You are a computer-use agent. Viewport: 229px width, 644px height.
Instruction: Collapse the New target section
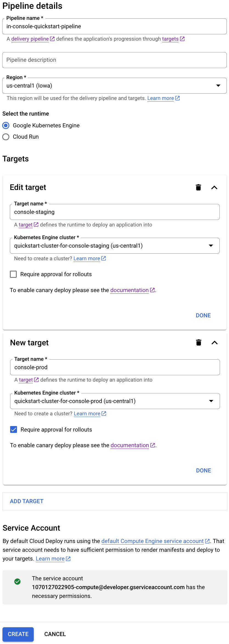click(x=214, y=343)
